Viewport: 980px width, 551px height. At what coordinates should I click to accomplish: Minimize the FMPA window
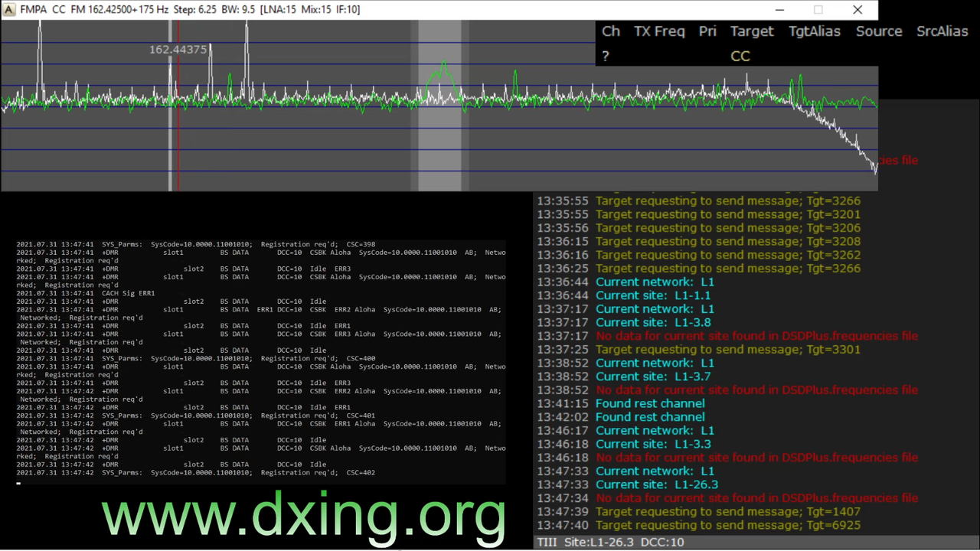[779, 10]
